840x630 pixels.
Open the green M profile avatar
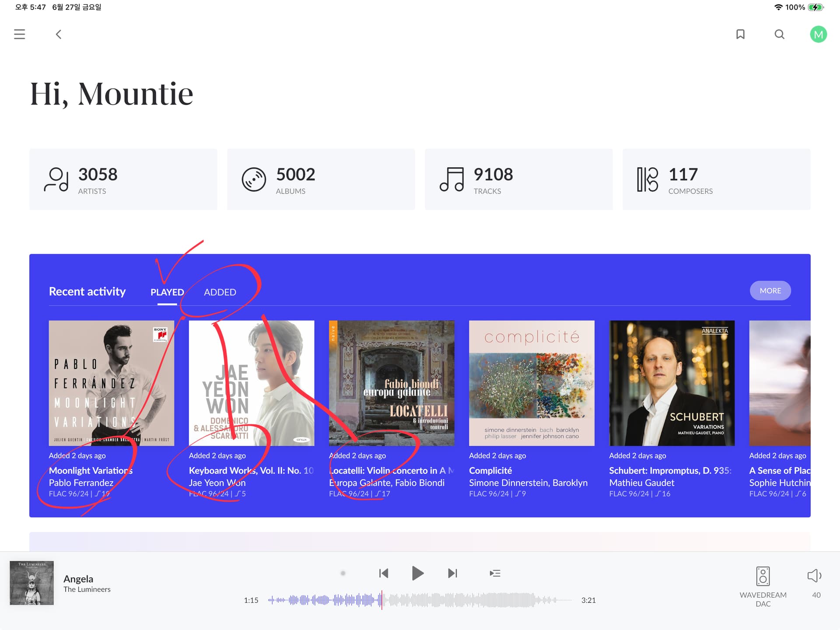click(x=818, y=34)
